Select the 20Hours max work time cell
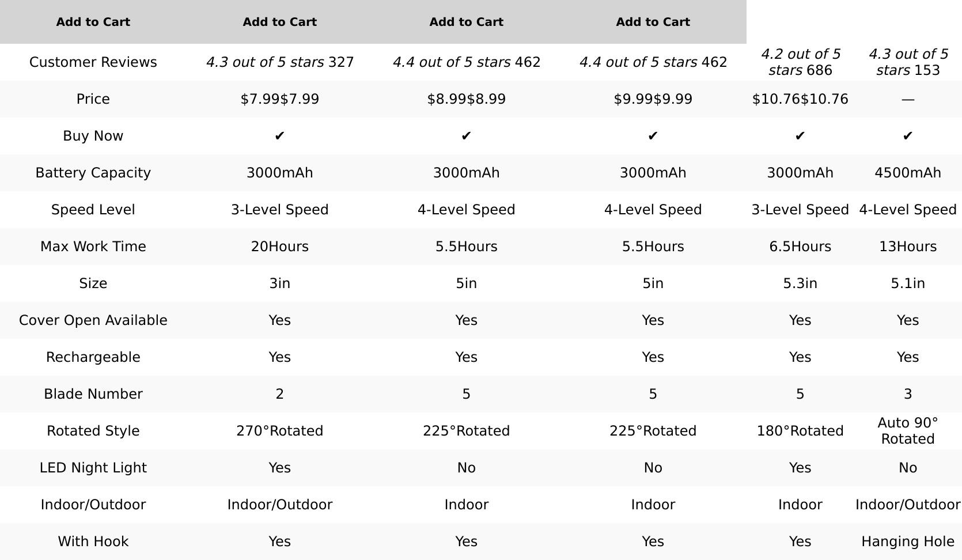 (280, 247)
